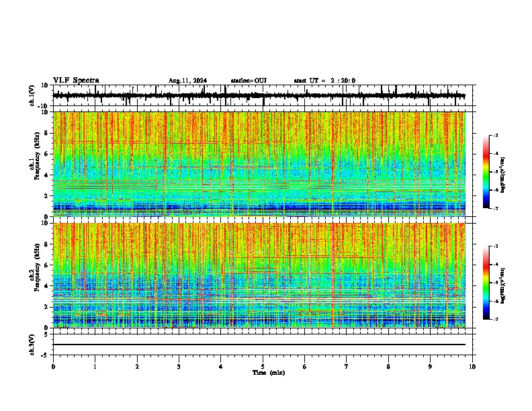The image size is (532, 411).
Task: Click the flat ch.3 voltage trace line
Action: pos(259,345)
